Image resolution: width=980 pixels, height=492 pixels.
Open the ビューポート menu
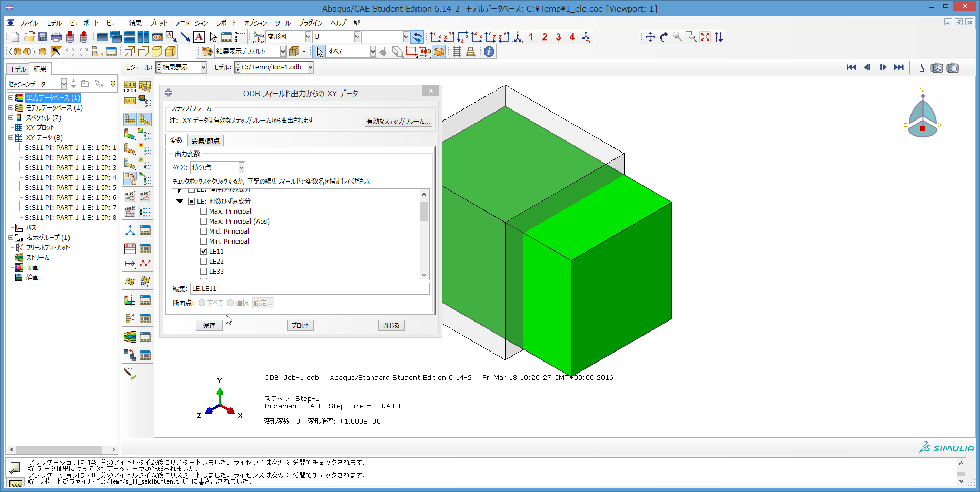point(84,23)
